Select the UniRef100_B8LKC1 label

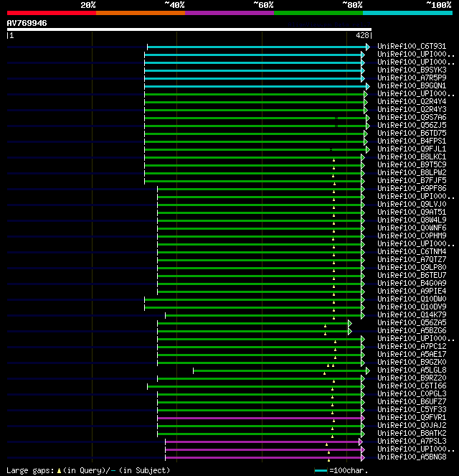[412, 157]
